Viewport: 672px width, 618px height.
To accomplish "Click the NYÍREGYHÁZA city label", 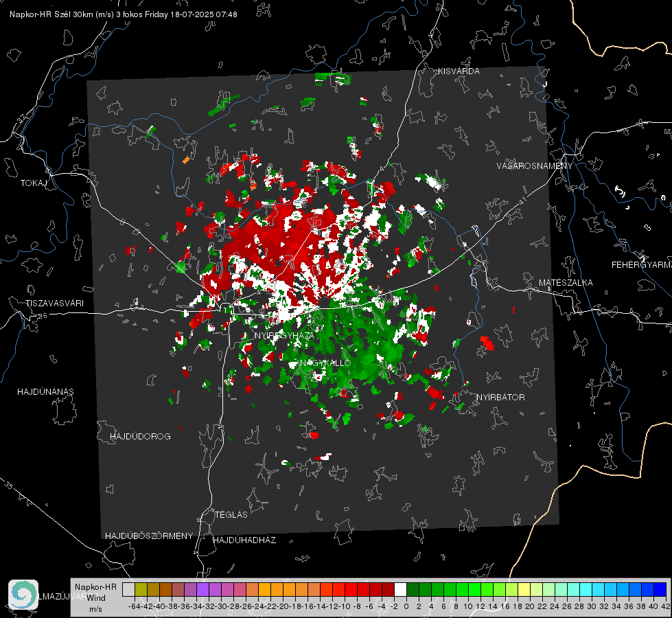I will pyautogui.click(x=285, y=336).
